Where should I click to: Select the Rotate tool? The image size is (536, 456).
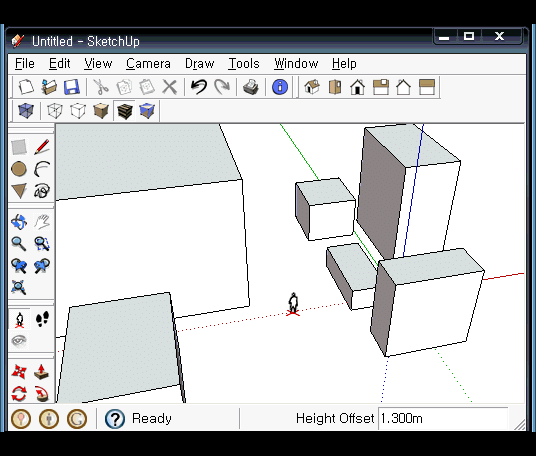coord(19,394)
